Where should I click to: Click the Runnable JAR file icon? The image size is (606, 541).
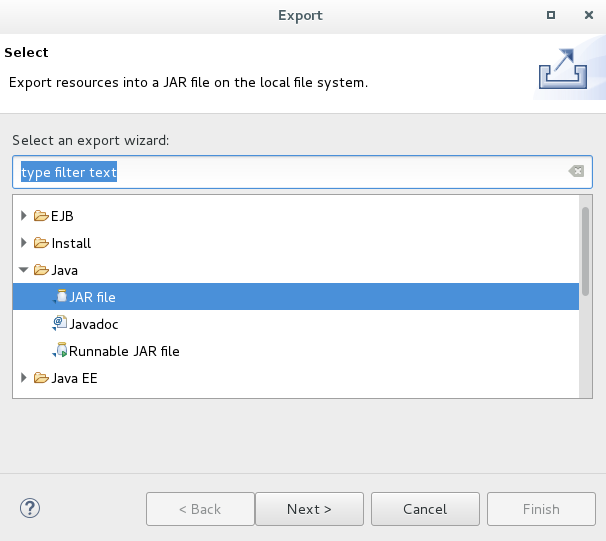[x=60, y=350]
